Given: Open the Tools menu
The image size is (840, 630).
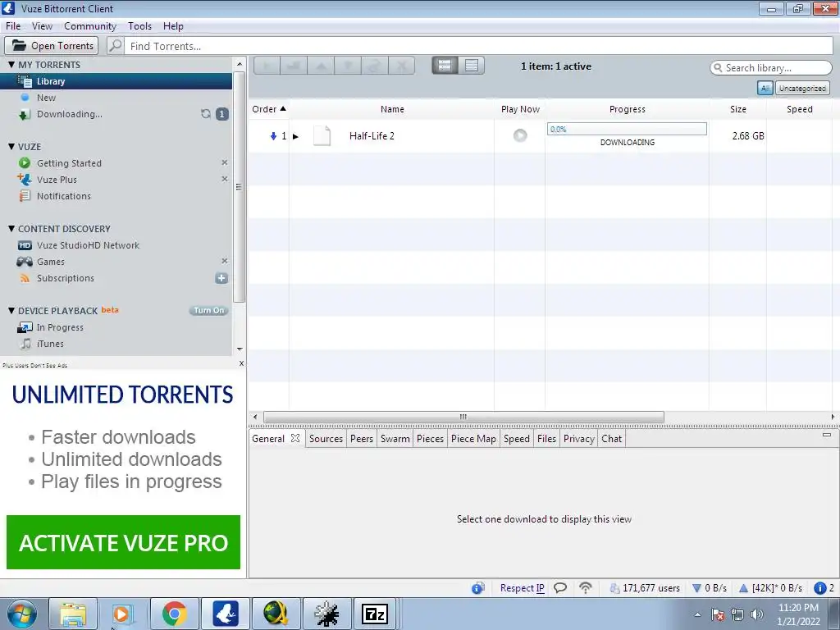Looking at the screenshot, I should click(139, 26).
